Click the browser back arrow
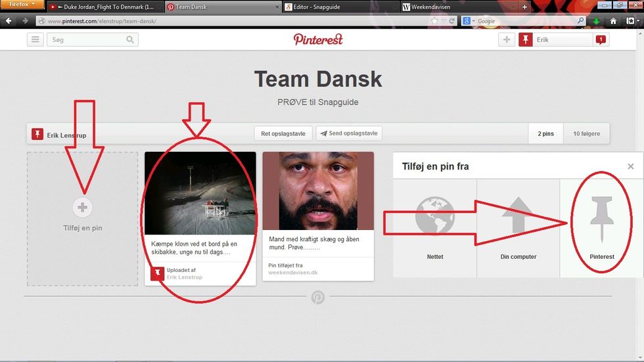Viewport: 644px width, 362px height. point(9,21)
